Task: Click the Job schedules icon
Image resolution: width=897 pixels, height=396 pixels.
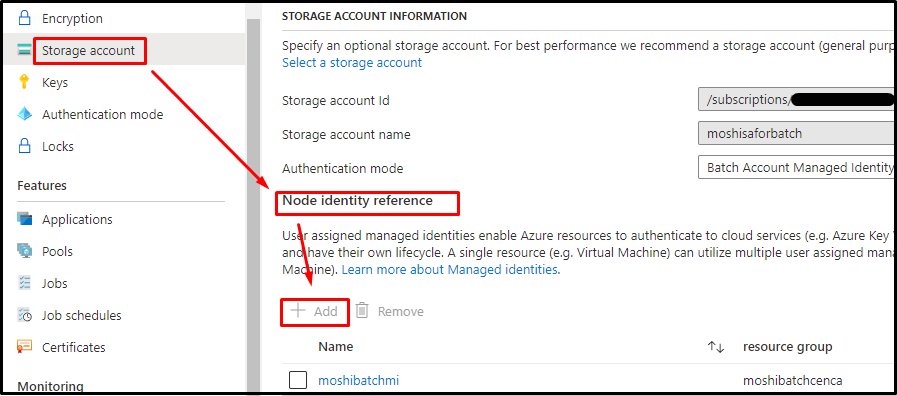Action: pos(25,315)
